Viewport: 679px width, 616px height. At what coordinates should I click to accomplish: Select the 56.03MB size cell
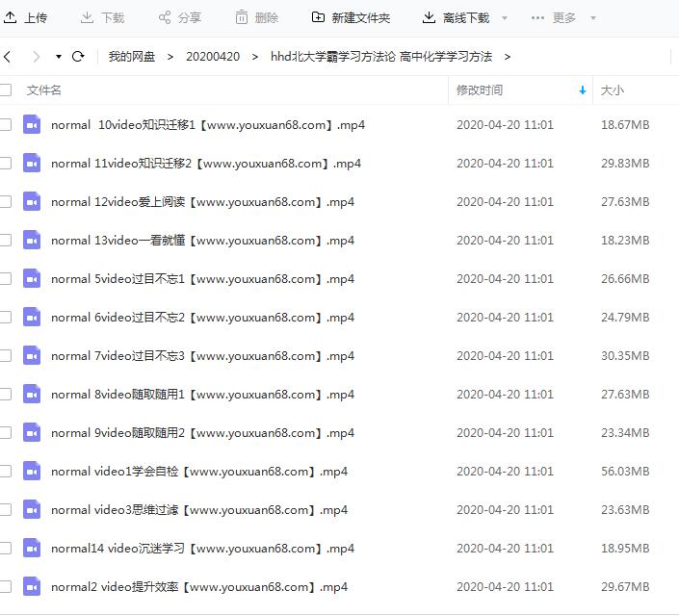click(625, 471)
